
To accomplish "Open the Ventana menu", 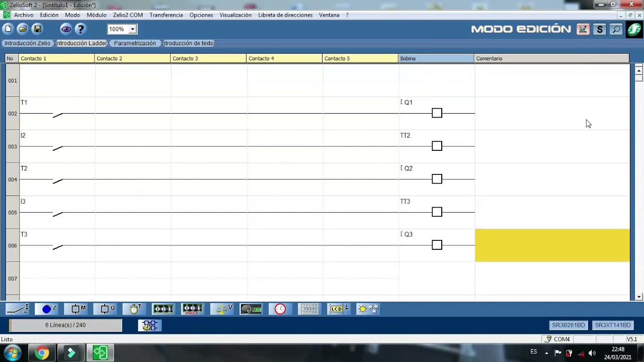I will click(x=329, y=15).
